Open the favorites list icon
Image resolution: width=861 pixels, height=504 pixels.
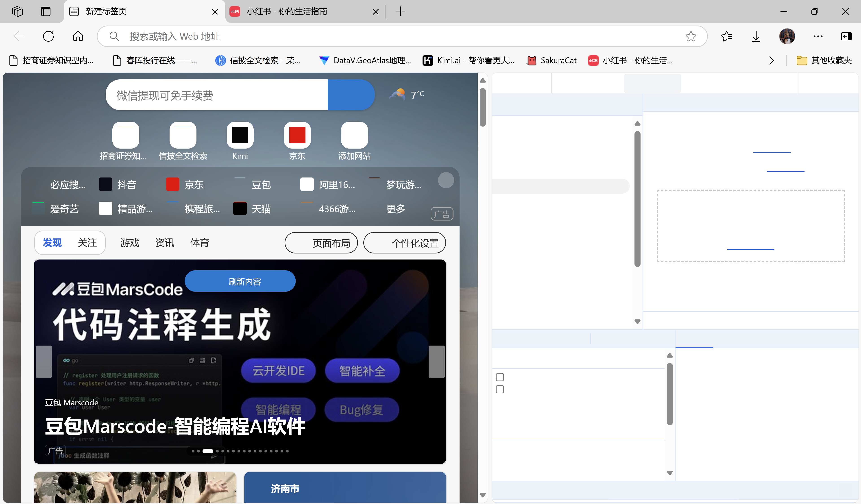tap(726, 36)
